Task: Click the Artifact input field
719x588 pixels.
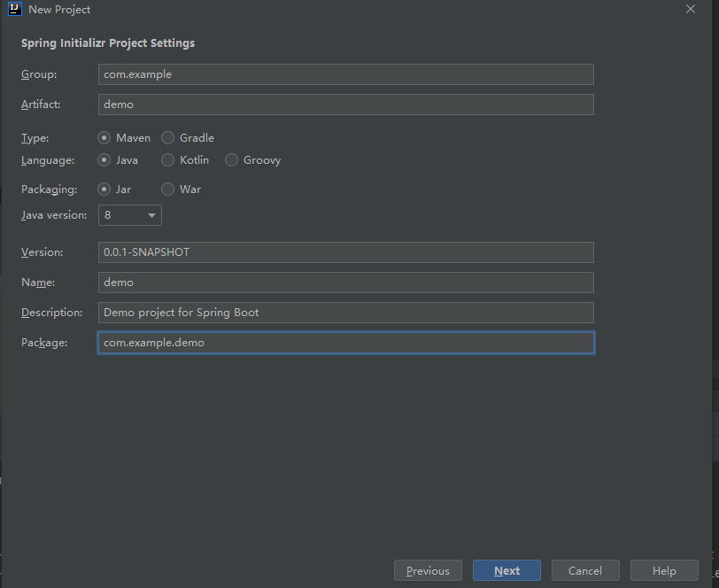Action: click(345, 104)
